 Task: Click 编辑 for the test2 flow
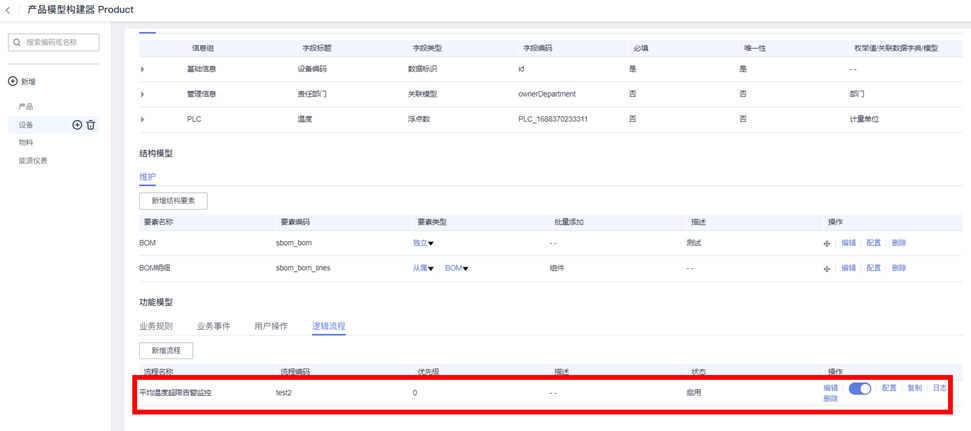830,388
